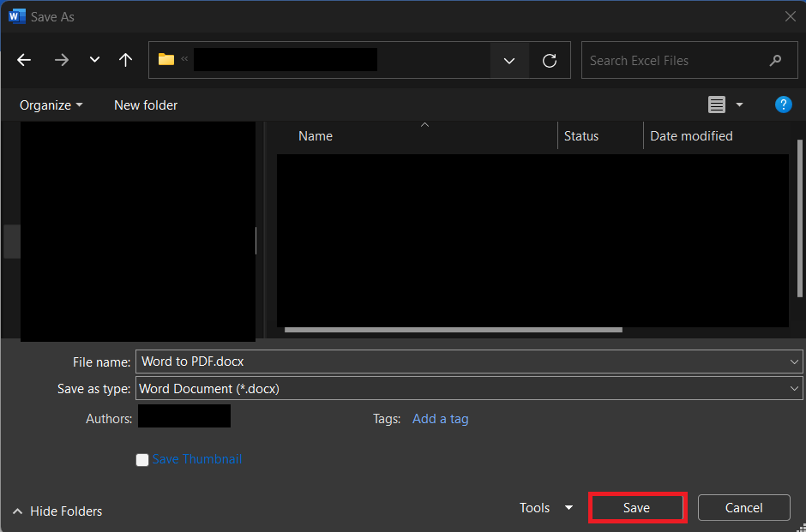Image resolution: width=806 pixels, height=532 pixels.
Task: Go back to the previous folder
Action: pyautogui.click(x=24, y=60)
